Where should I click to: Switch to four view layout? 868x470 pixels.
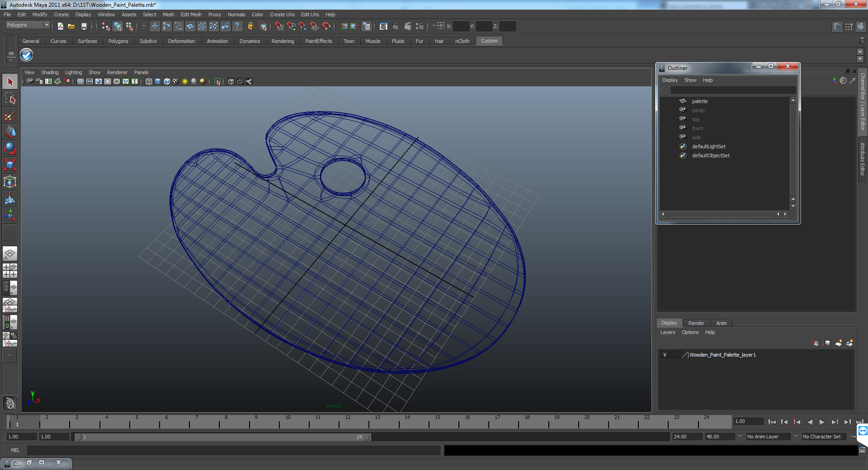[x=10, y=271]
